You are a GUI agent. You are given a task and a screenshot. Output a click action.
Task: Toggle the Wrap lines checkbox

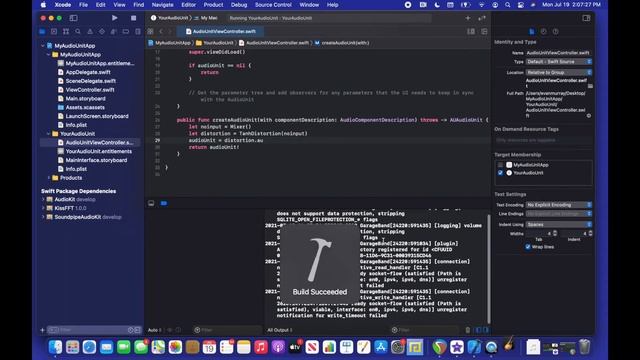coord(528,247)
